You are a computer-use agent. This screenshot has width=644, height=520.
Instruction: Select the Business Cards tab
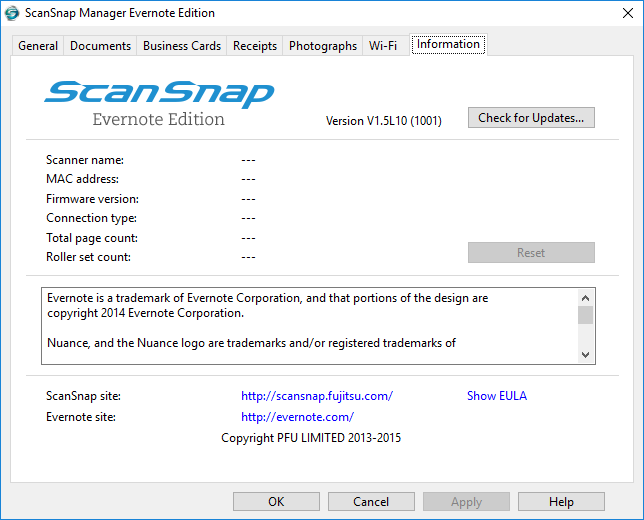tap(182, 46)
